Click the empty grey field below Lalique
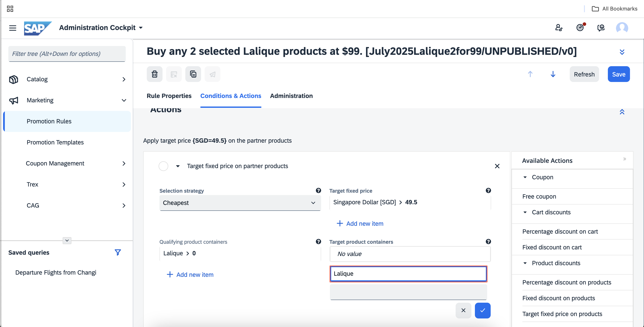This screenshot has width=644, height=327. (408, 292)
